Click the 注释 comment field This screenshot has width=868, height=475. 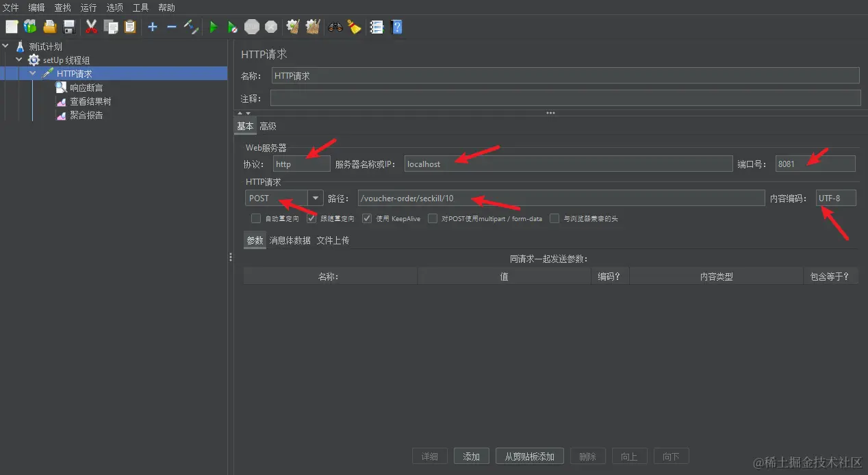pos(565,98)
